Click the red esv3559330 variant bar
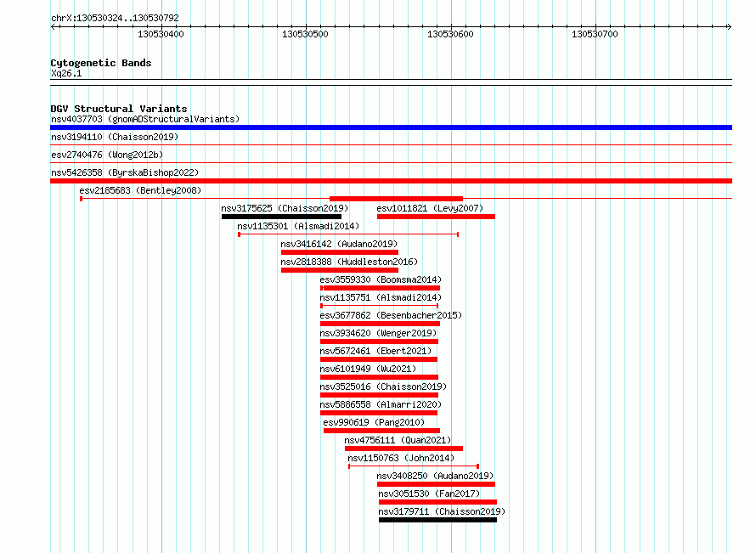Viewport: 756px width, 553px height. (x=381, y=288)
